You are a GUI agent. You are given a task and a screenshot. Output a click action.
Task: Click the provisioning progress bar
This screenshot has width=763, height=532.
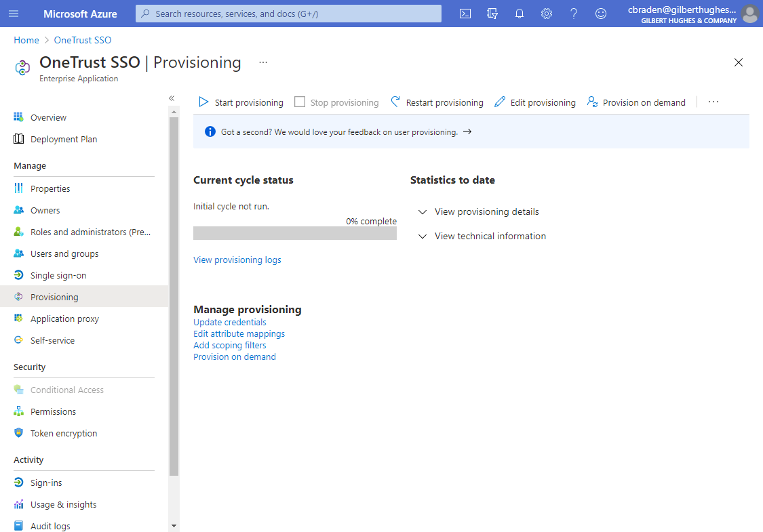pos(295,232)
